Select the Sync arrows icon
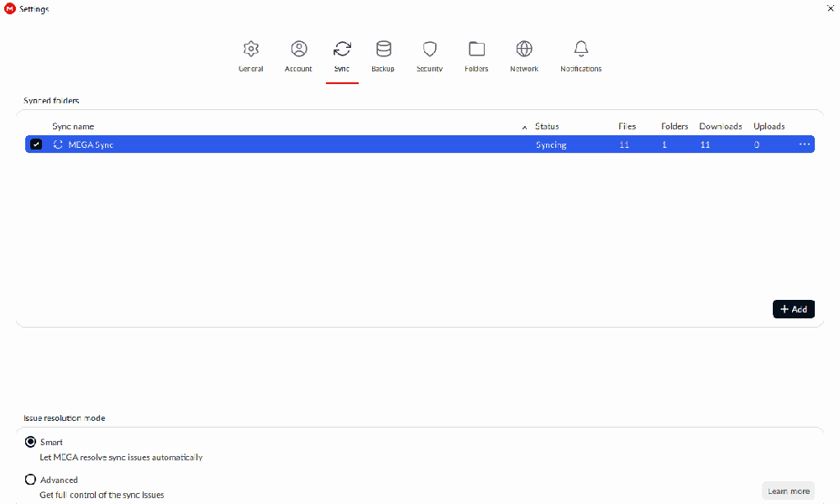This screenshot has height=504, width=840. pos(342,50)
